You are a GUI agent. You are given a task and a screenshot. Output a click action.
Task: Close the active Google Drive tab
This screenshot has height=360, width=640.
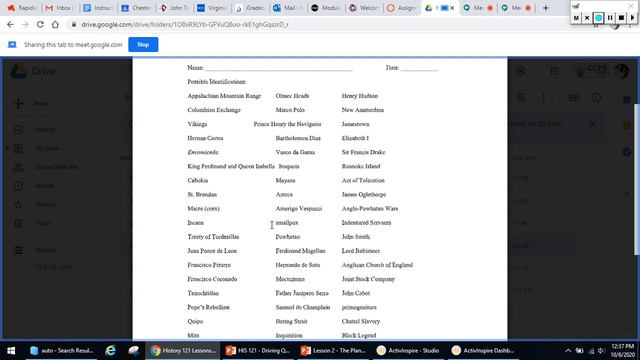pos(452,8)
